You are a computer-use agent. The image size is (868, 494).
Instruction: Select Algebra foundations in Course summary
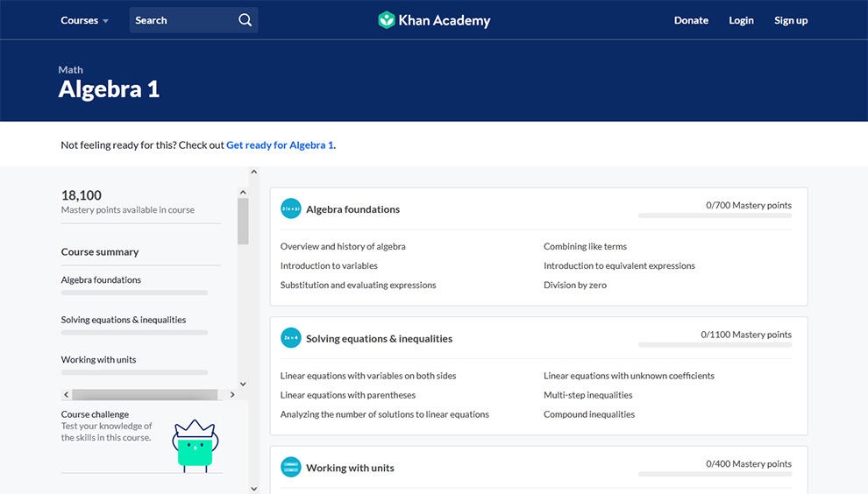click(101, 280)
